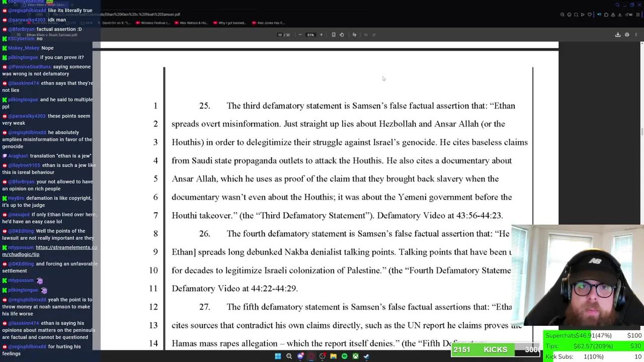Zoom in the PDF with the plus button

click(x=321, y=35)
